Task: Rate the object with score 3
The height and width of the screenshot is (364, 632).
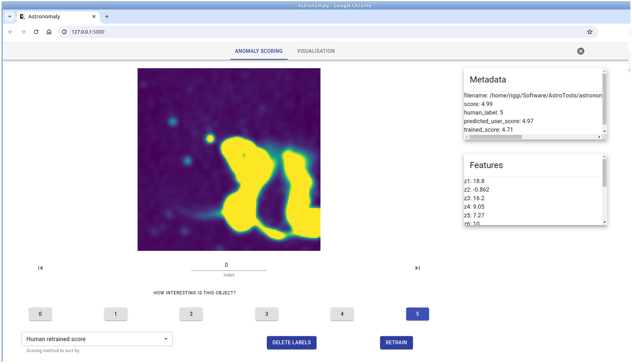Action: click(266, 314)
